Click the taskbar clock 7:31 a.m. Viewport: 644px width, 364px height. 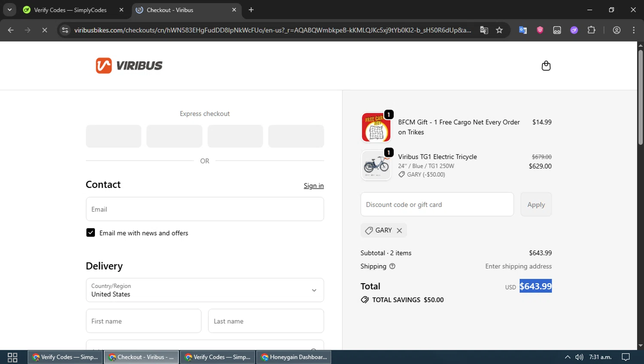600,357
